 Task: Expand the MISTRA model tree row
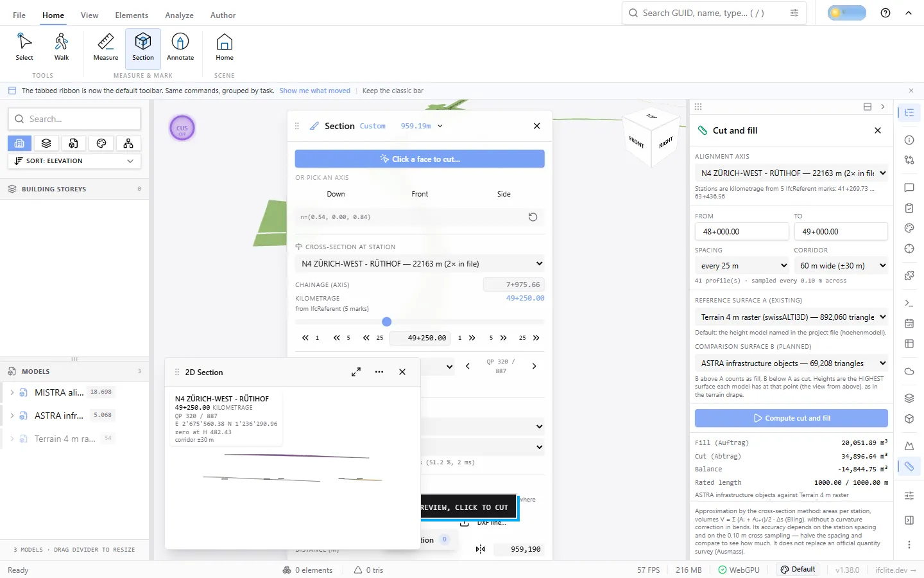point(12,392)
